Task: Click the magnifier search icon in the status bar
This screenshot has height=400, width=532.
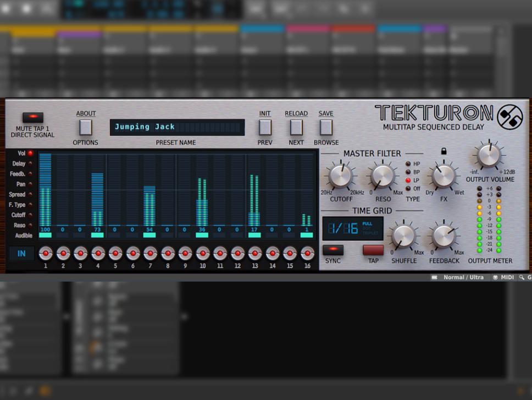Action: pos(521,278)
